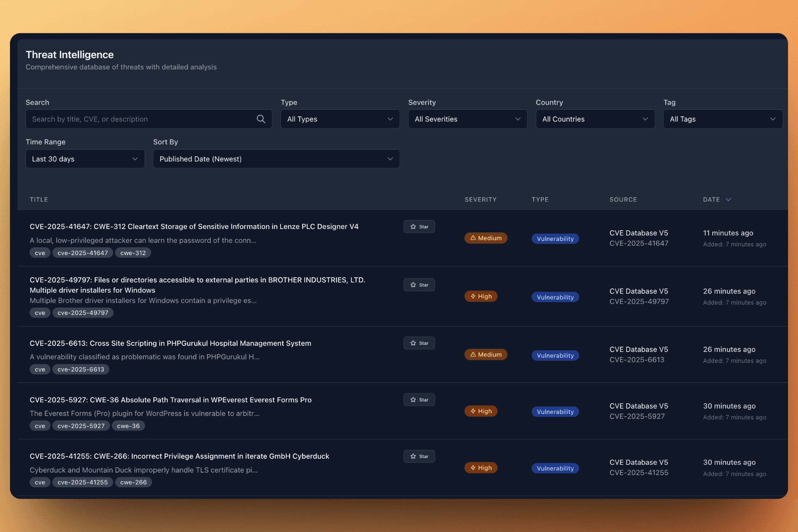The width and height of the screenshot is (798, 532).
Task: Click the TYPE column header
Action: 540,199
